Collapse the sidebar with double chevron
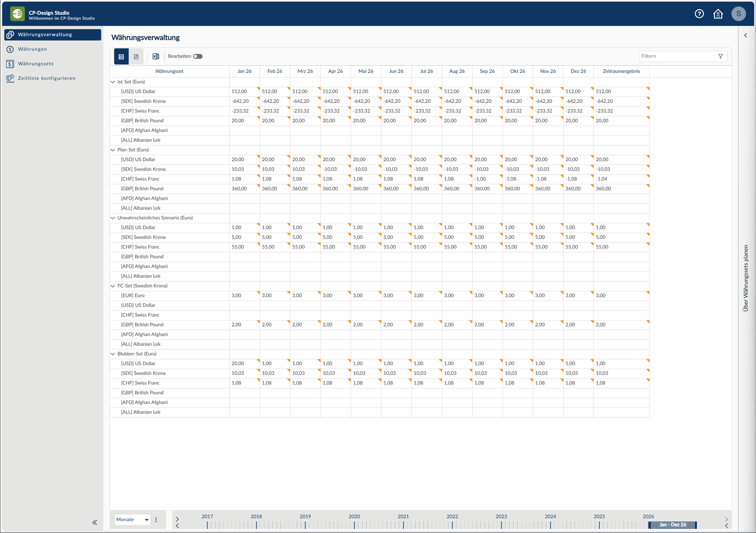 (94, 522)
